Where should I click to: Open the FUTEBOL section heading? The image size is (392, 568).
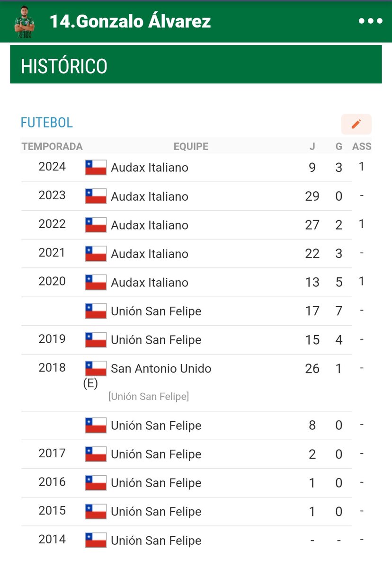[x=46, y=123]
